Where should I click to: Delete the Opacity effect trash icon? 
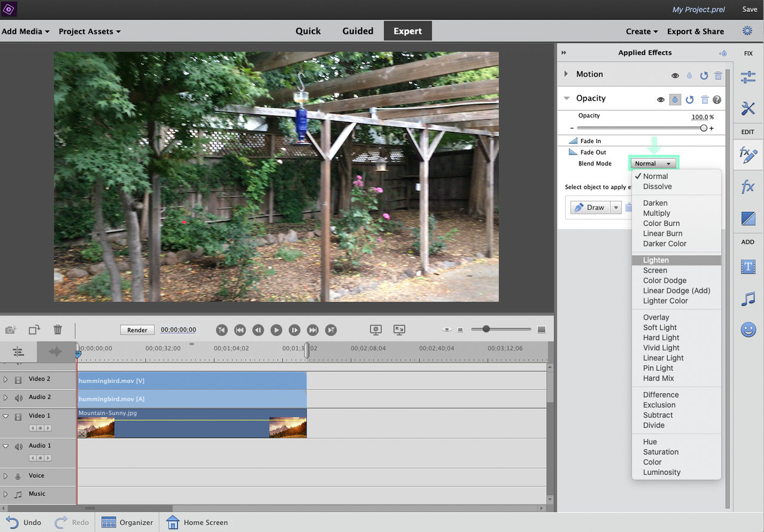[705, 100]
